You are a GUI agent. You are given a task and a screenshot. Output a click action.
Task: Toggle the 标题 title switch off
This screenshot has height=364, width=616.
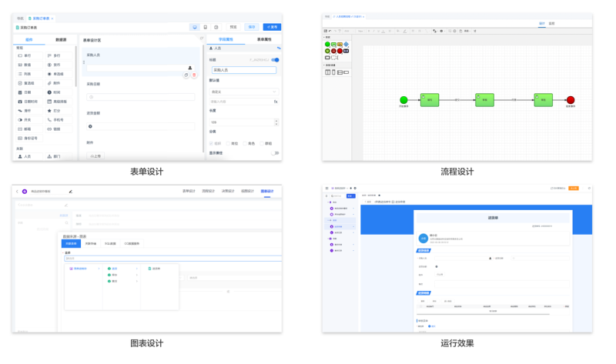tap(276, 60)
